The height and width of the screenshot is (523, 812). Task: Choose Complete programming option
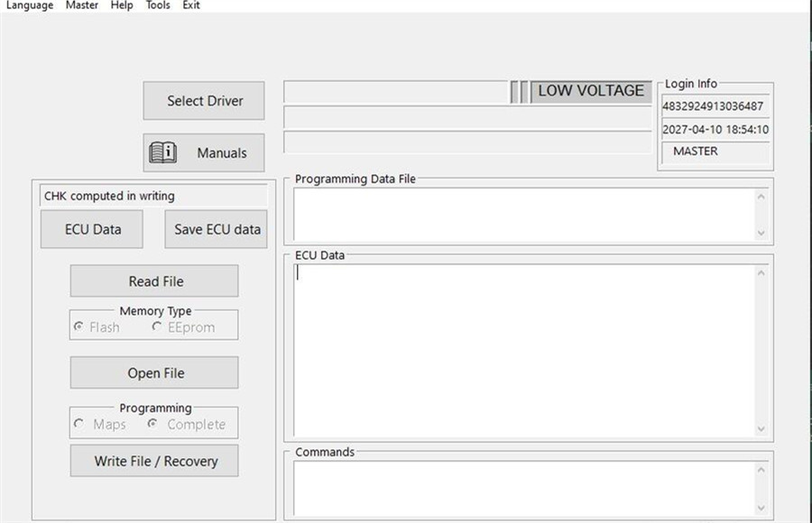[x=187, y=424]
